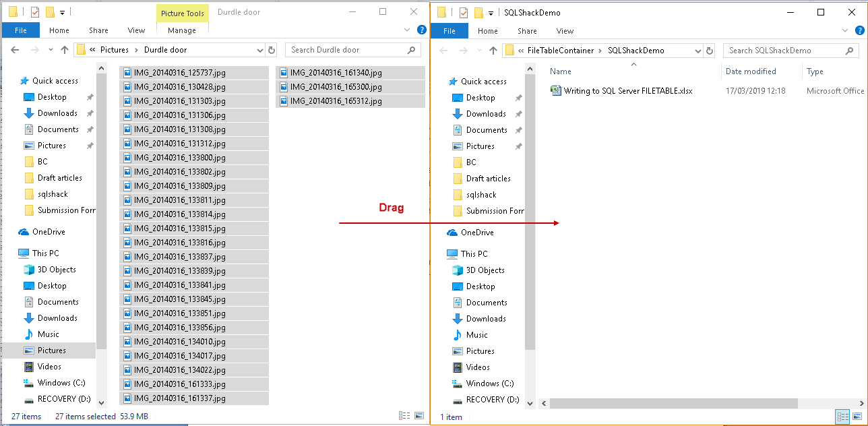
Task: Switch to details view in SQLShackDemo status bar
Action: point(842,417)
